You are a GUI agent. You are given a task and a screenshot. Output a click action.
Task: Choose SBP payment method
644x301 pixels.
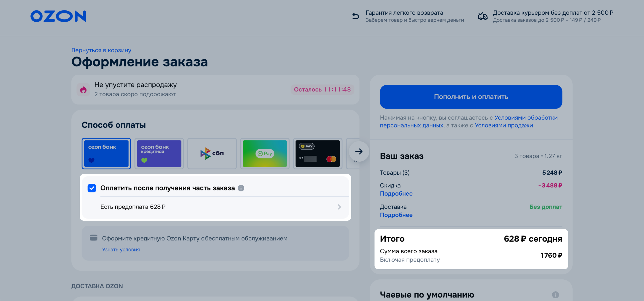click(x=212, y=153)
